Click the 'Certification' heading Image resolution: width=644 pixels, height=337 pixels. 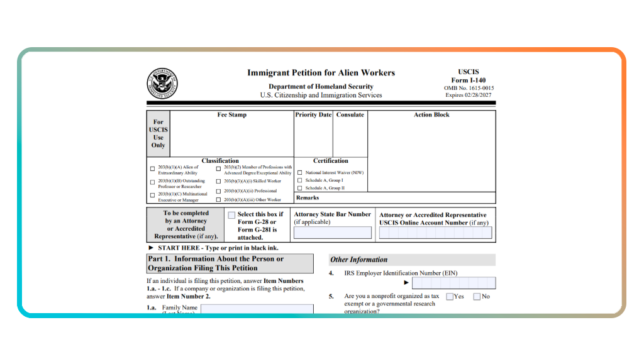(331, 161)
